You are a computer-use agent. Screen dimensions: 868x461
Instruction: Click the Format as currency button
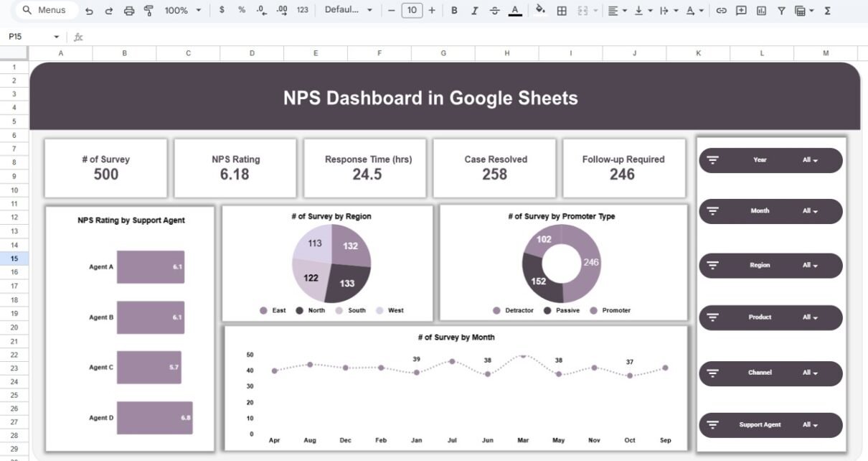pyautogui.click(x=222, y=11)
